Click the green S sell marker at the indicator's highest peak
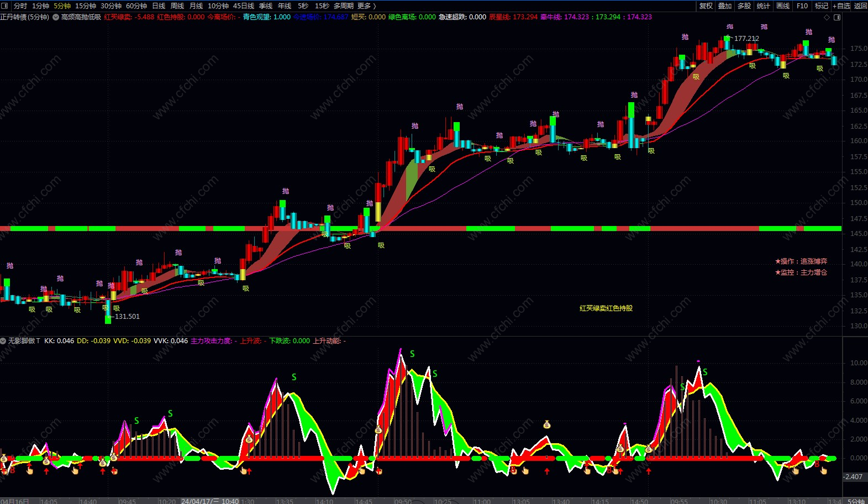Screen dimensions: 868x504 (412, 354)
